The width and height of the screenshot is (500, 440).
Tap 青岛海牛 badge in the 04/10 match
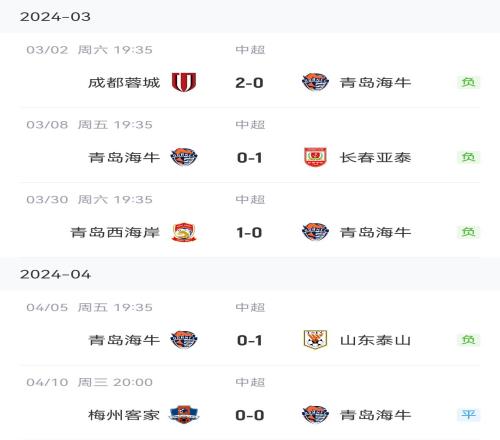point(315,414)
